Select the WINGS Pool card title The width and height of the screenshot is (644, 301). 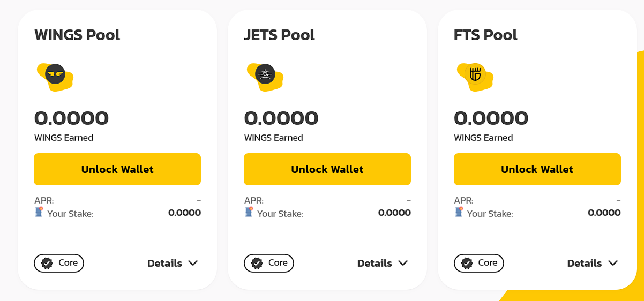77,35
